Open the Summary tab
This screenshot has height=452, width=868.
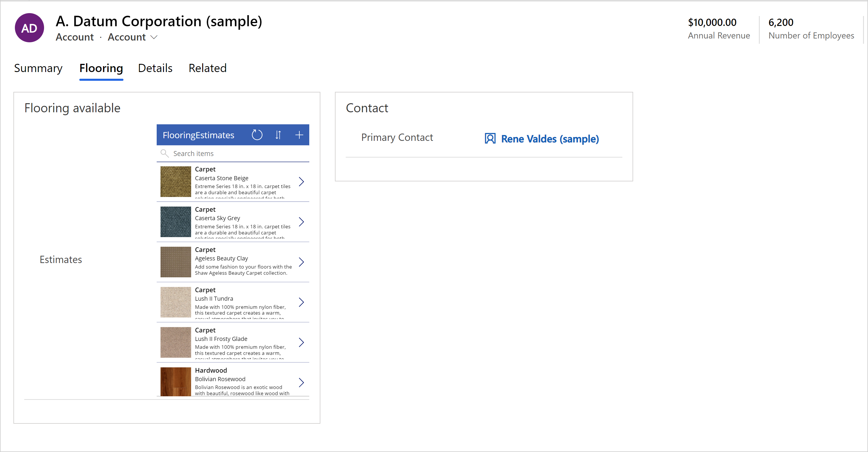39,68
